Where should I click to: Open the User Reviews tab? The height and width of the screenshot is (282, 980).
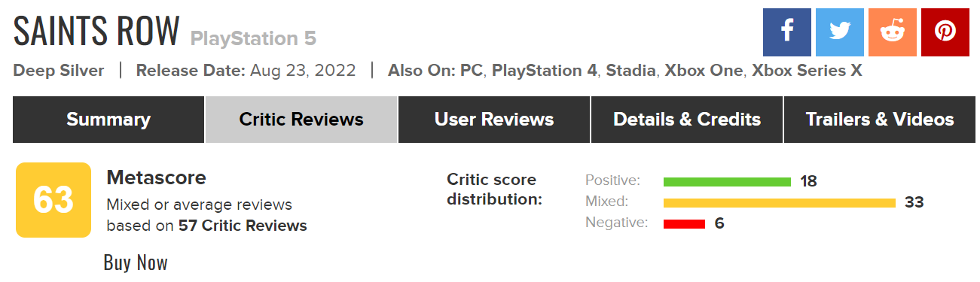(x=494, y=120)
